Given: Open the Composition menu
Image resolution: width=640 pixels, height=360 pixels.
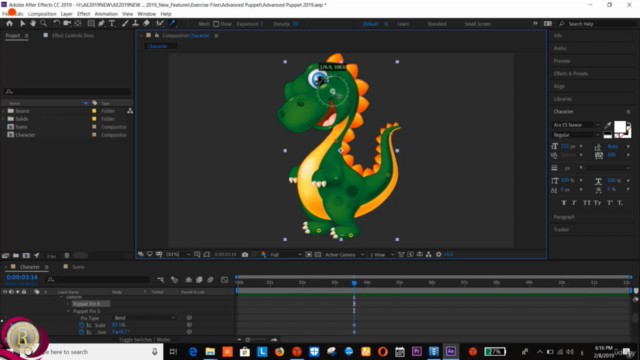Looking at the screenshot, I should [42, 14].
